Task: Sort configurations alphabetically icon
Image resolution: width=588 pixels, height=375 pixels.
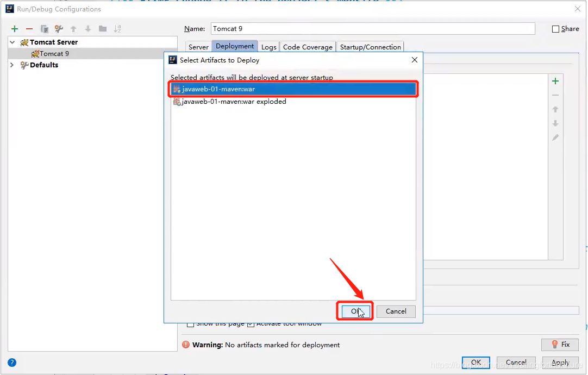Action: pyautogui.click(x=117, y=29)
